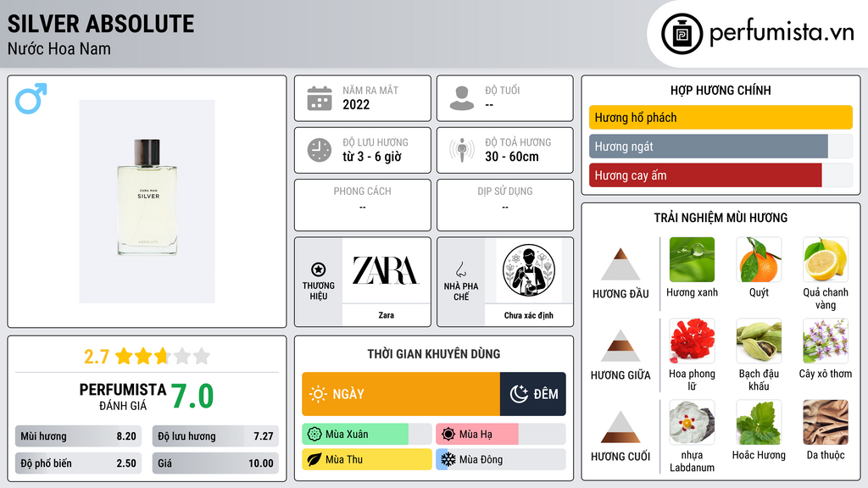Click the moon icon in Đêm bar
868x488 pixels.
(x=519, y=394)
